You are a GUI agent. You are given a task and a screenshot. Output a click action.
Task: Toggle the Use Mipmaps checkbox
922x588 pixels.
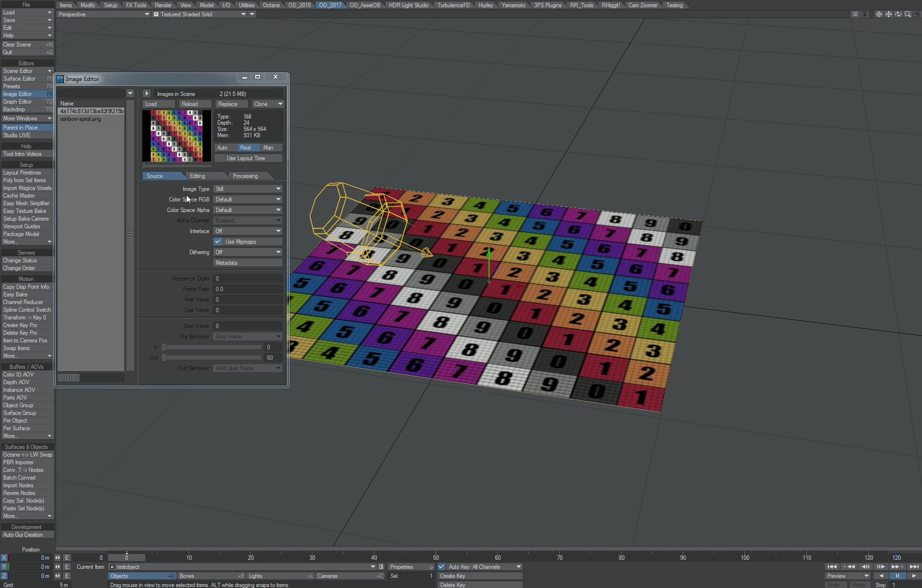click(218, 242)
